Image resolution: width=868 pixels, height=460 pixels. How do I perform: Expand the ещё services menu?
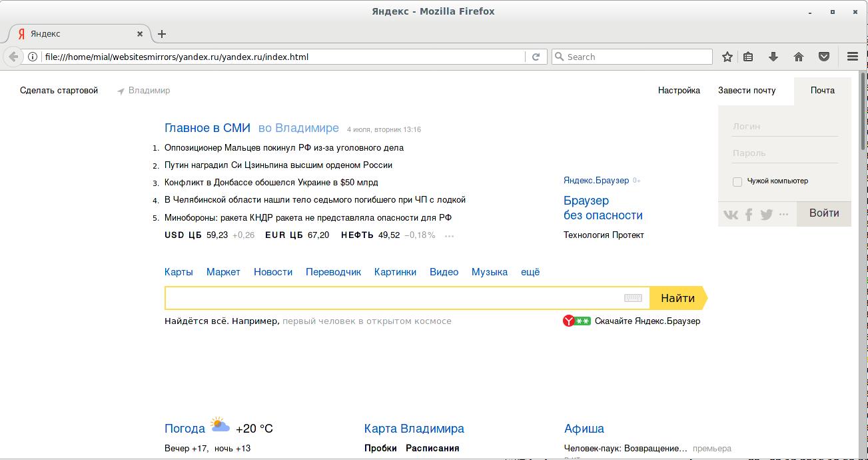tap(530, 272)
